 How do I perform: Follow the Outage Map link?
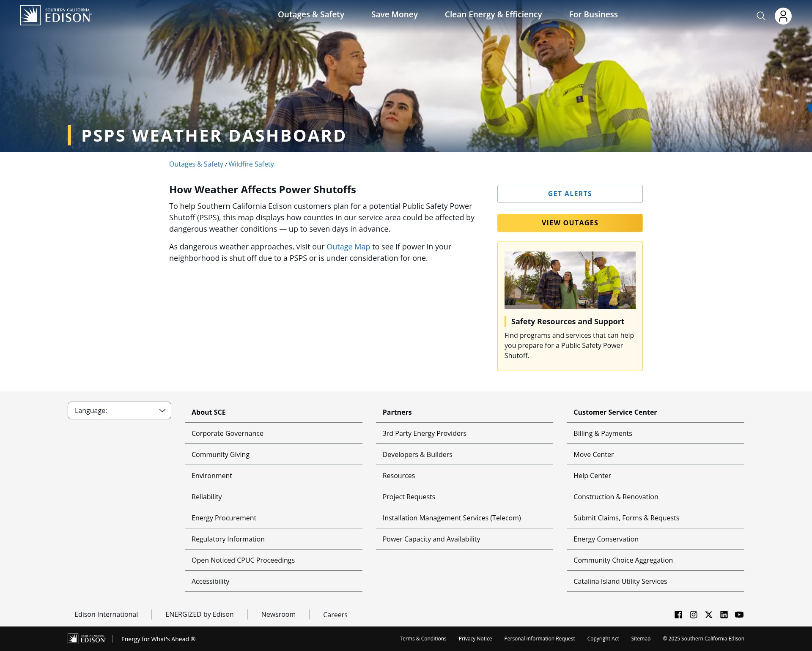click(348, 246)
